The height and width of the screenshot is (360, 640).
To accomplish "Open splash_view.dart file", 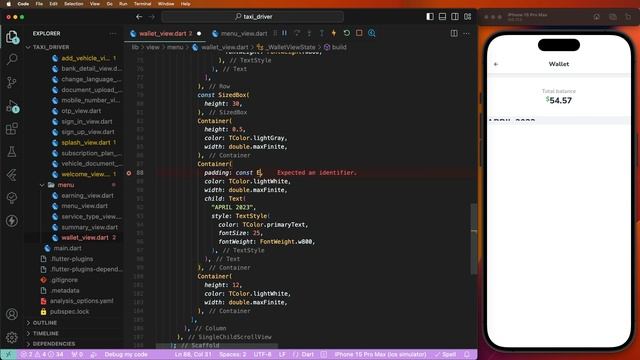I will [86, 143].
